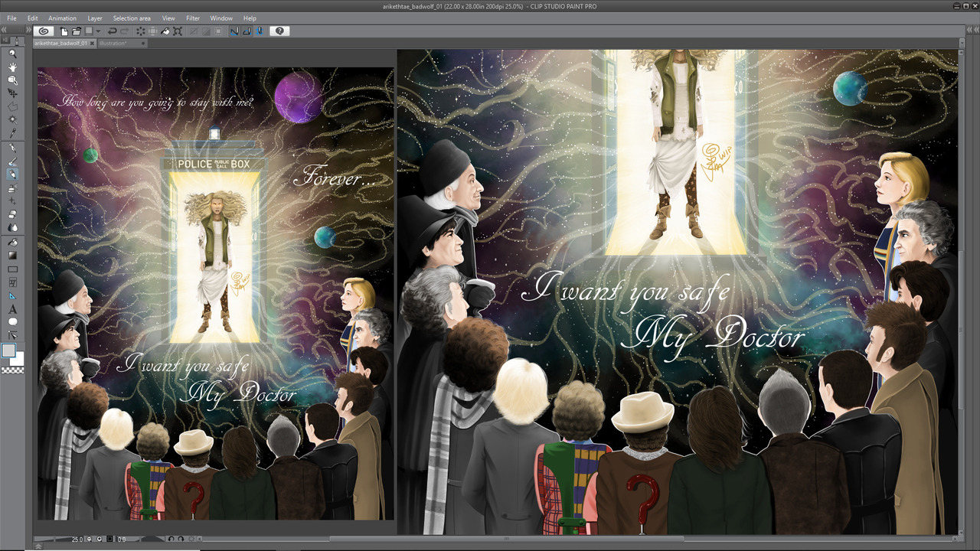
Task: Open file via folder icon
Action: point(77,31)
